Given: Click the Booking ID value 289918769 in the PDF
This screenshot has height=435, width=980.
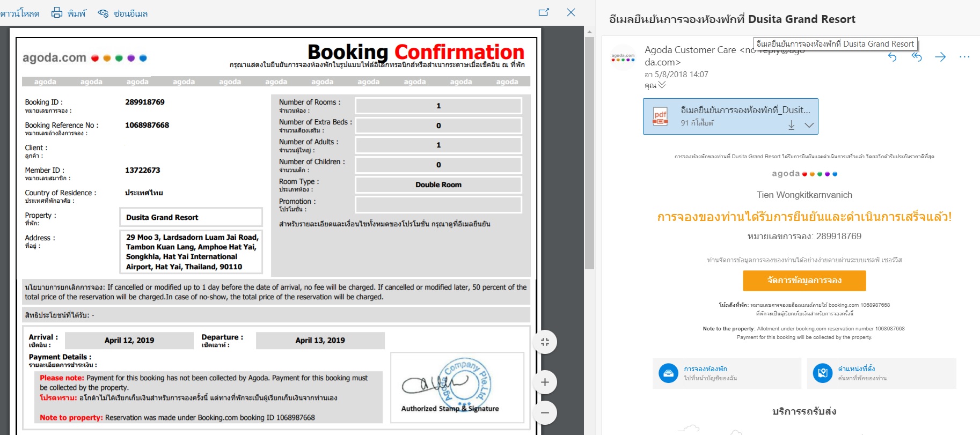Looking at the screenshot, I should click(145, 102).
